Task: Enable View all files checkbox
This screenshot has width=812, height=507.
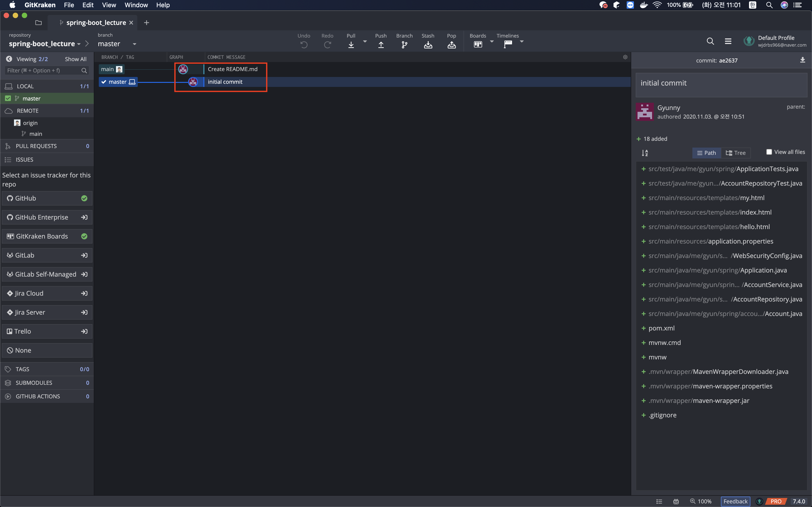Action: pyautogui.click(x=769, y=152)
